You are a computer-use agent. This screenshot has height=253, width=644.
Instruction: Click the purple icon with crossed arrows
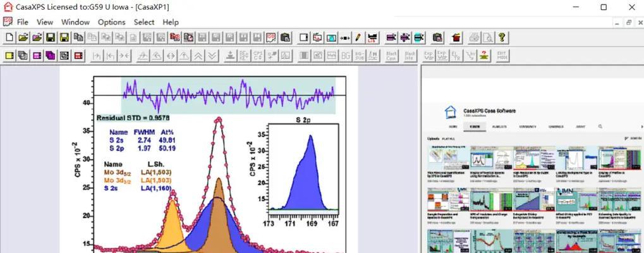pyautogui.click(x=405, y=38)
